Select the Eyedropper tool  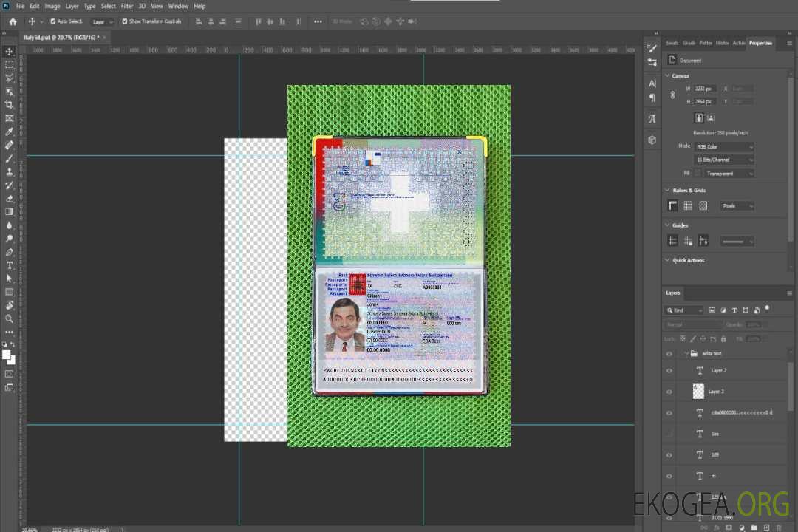click(9, 132)
